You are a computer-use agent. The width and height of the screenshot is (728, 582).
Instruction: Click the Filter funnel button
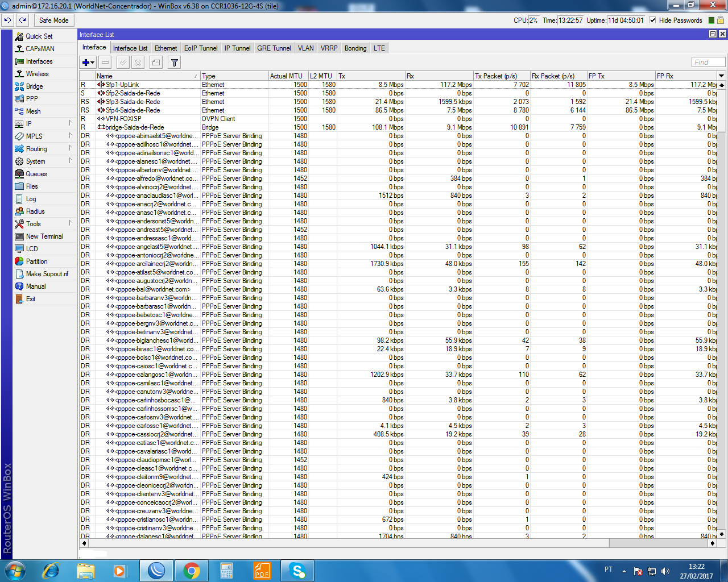click(175, 63)
